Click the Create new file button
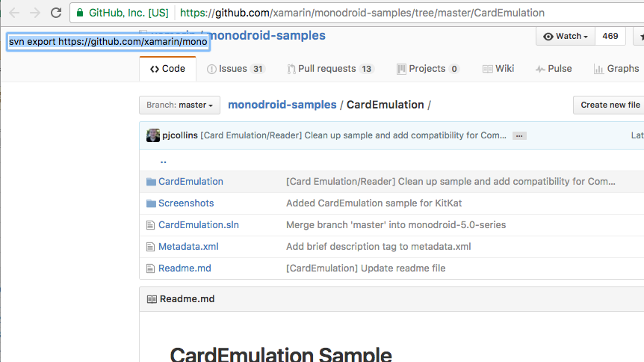The image size is (644, 362). click(x=610, y=105)
